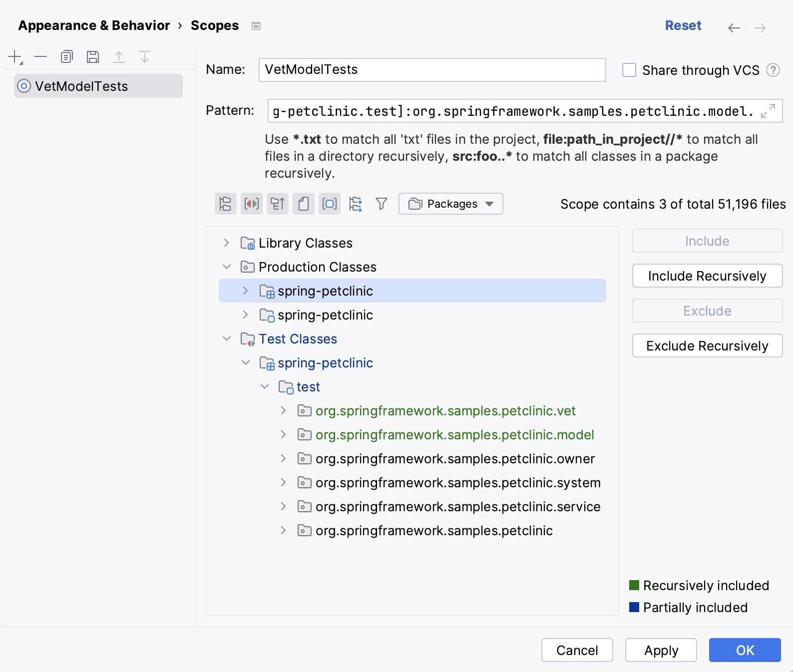This screenshot has width=793, height=672.
Task: Click the green Recursively included legend swatch
Action: coord(634,585)
